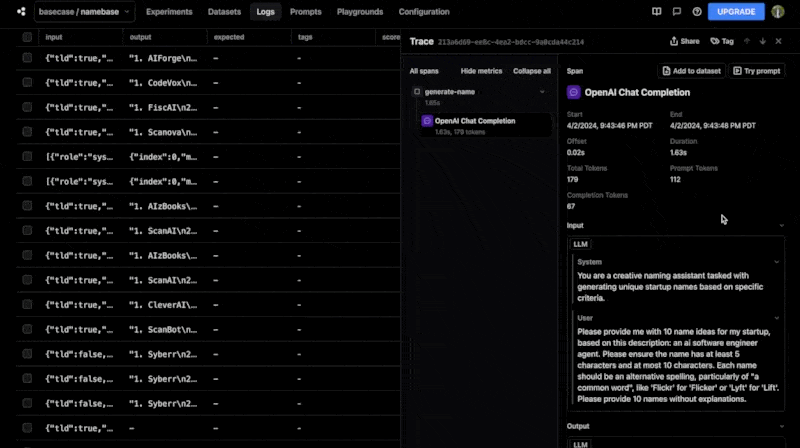Click the Completion Tokens value 67
Screen dimensions: 800x448
[x=571, y=207]
